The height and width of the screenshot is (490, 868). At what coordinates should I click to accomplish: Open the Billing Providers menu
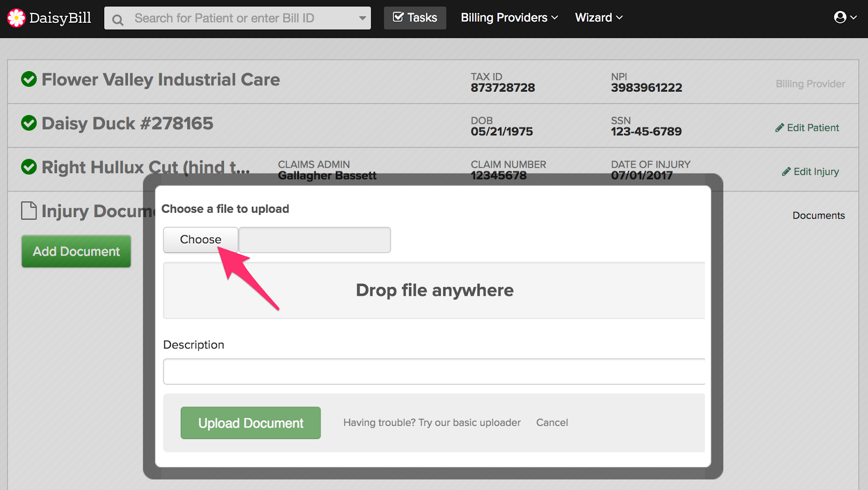[509, 17]
